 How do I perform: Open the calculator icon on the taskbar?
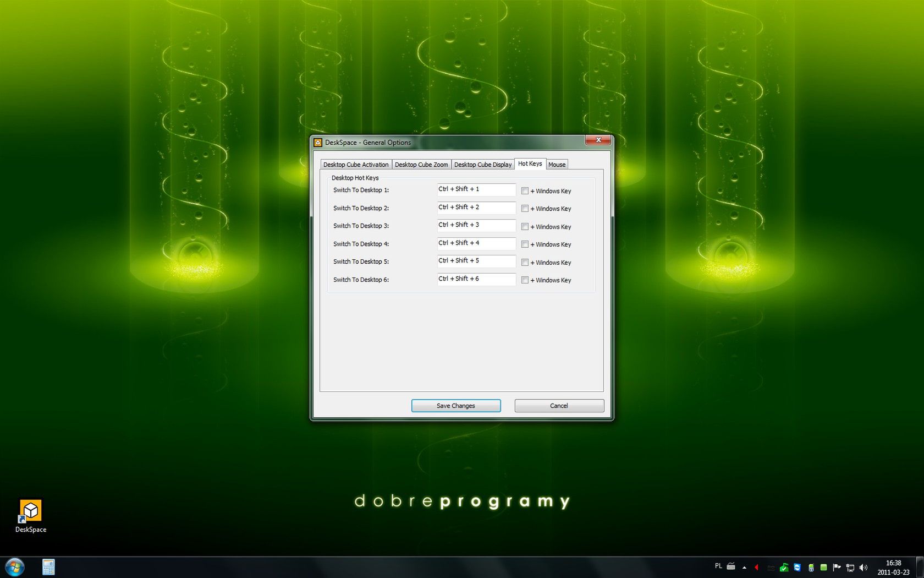click(x=48, y=567)
